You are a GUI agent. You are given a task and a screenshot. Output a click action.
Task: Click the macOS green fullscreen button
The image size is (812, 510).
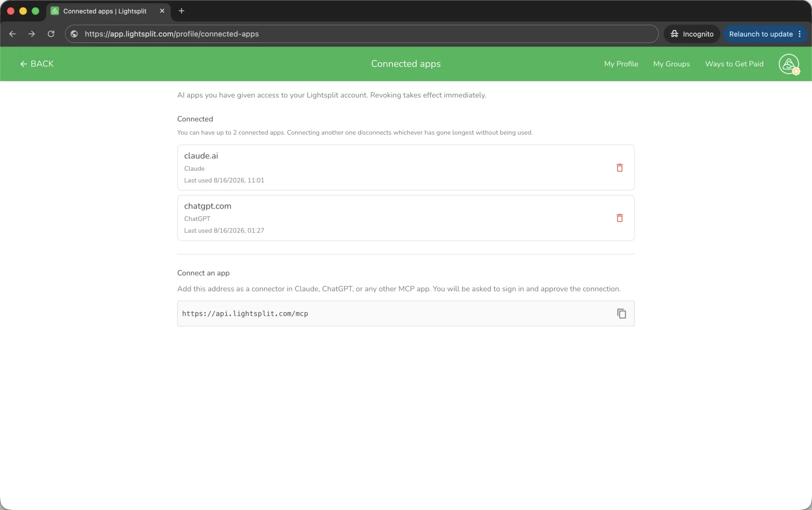[36, 11]
